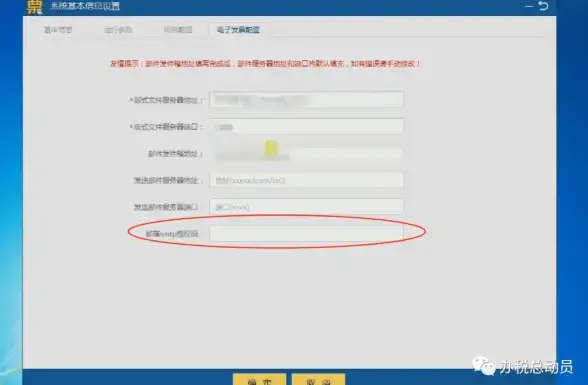588x385 pixels.
Task: Click the 邮箱smtp授权码 input field
Action: [x=306, y=234]
